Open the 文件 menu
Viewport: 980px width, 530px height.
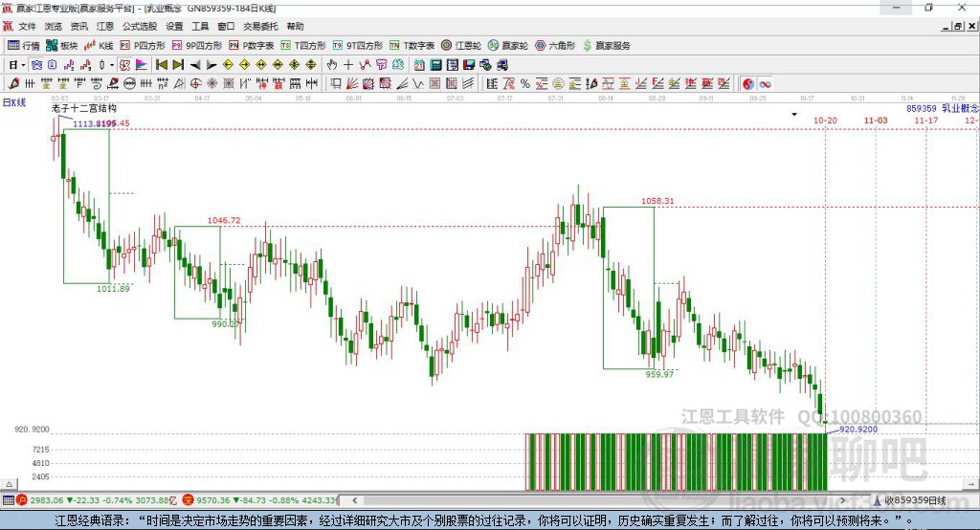point(27,26)
